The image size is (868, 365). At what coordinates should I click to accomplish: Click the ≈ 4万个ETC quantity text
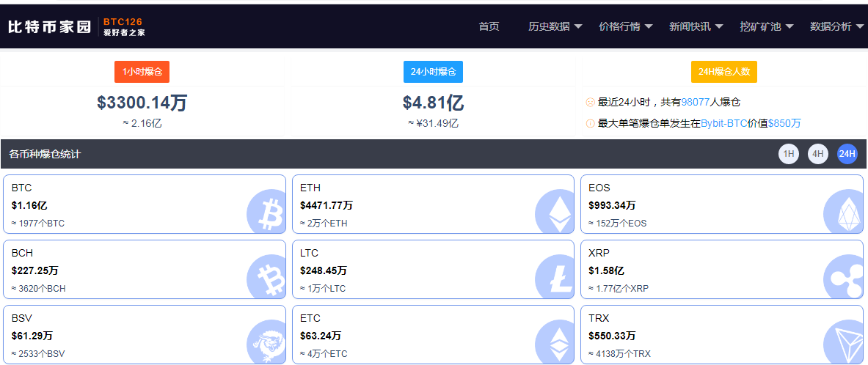tap(324, 354)
